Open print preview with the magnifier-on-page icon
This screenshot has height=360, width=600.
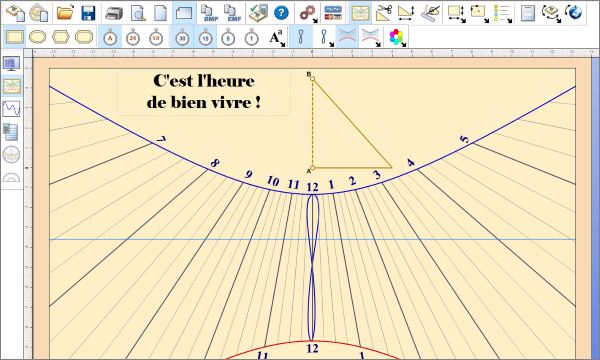(137, 13)
